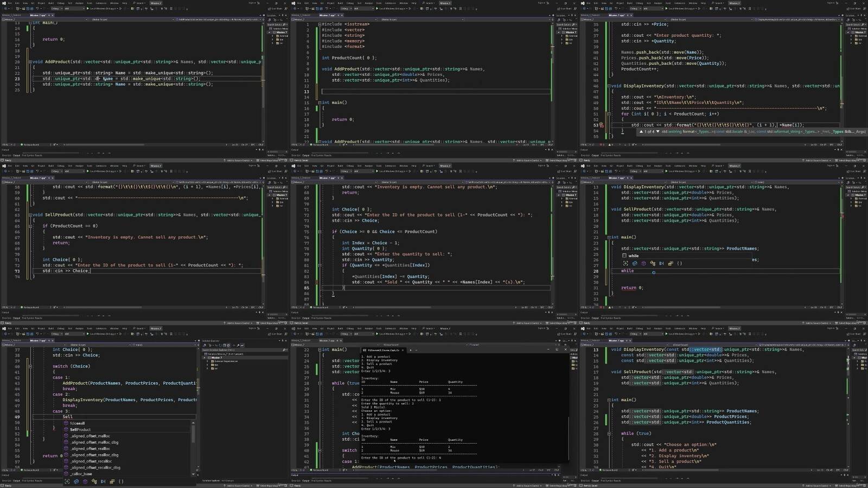Image resolution: width=868 pixels, height=488 pixels.
Task: Pick the while snippet suggestion in the popup
Action: pyautogui.click(x=634, y=256)
